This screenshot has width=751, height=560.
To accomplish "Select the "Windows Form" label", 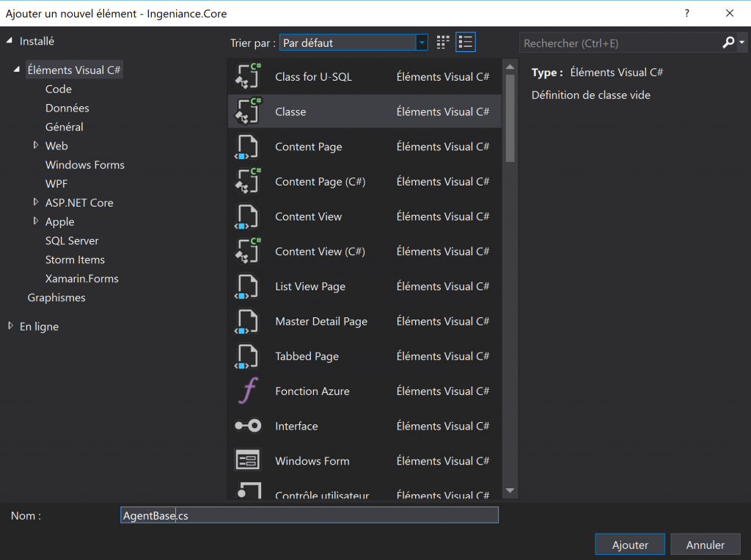I will coord(312,461).
